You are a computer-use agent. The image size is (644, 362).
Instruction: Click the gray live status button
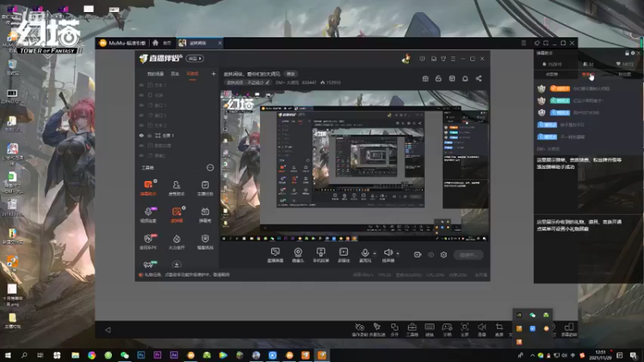(469, 255)
